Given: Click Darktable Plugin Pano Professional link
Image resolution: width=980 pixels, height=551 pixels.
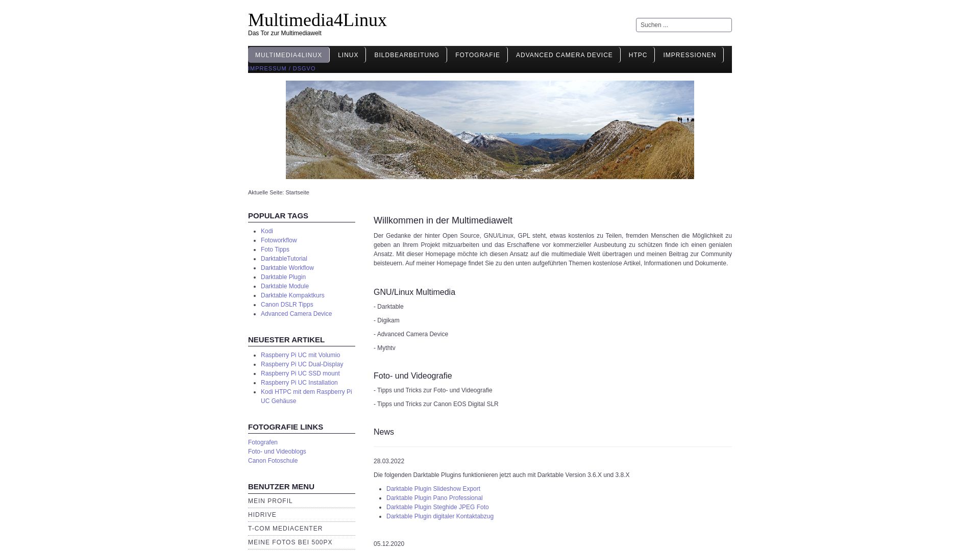Looking at the screenshot, I should click(434, 498).
